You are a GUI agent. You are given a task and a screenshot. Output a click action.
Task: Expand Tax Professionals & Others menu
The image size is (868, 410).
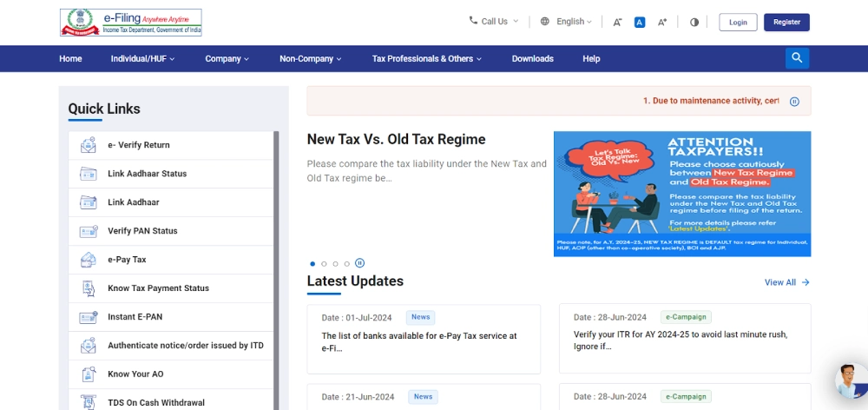click(x=427, y=59)
